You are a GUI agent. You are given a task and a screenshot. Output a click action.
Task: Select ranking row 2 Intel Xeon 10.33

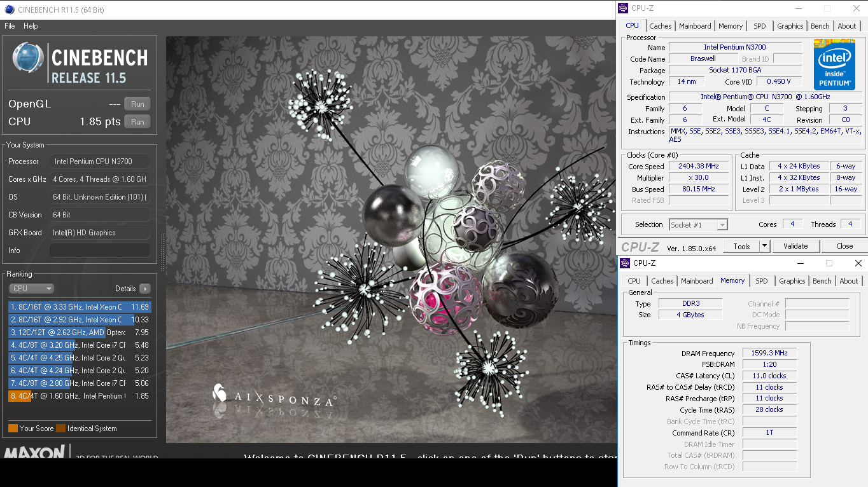(80, 320)
